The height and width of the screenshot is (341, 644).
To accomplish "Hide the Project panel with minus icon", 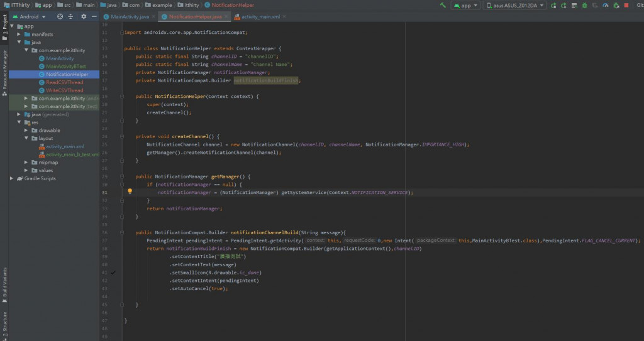I will pyautogui.click(x=94, y=17).
